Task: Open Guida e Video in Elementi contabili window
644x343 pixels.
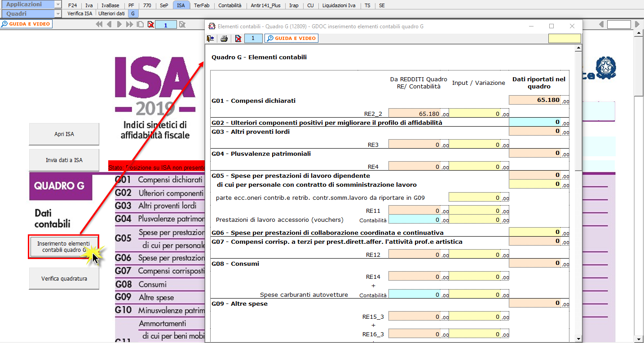Action: pos(291,38)
